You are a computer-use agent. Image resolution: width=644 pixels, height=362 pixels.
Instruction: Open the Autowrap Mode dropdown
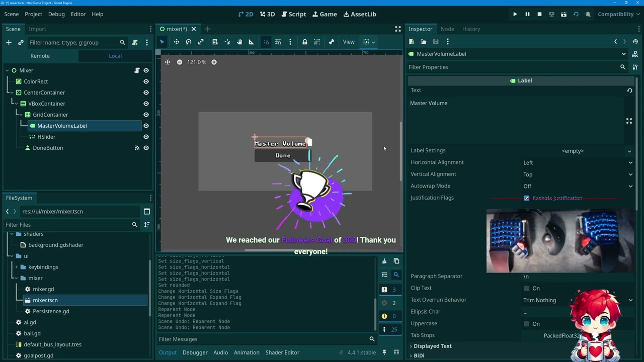click(578, 186)
